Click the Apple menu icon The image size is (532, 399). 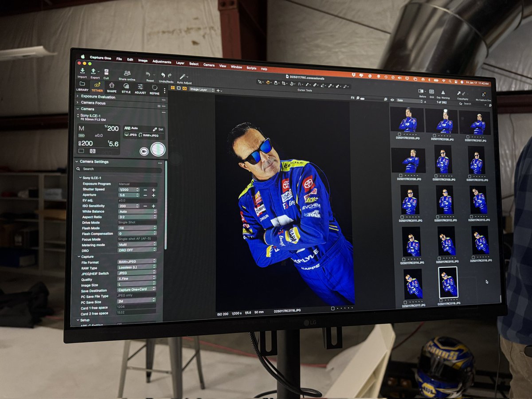(x=83, y=56)
